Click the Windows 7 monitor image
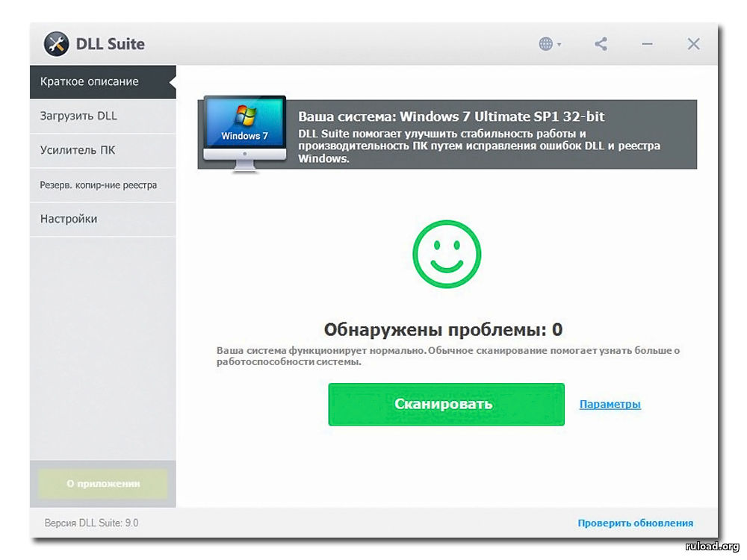The height and width of the screenshot is (560, 747). coord(245,134)
